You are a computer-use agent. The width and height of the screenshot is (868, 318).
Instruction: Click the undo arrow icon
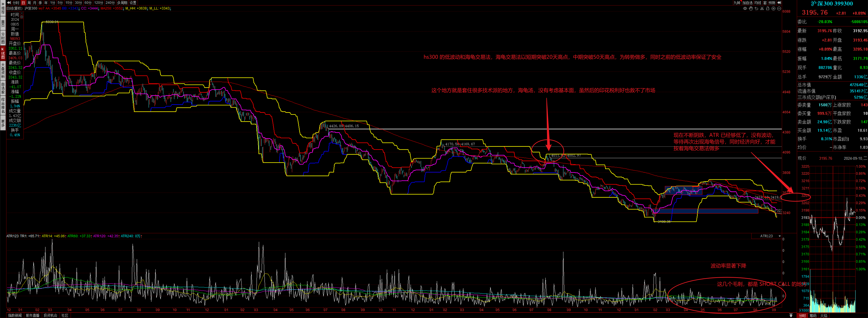click(x=756, y=8)
